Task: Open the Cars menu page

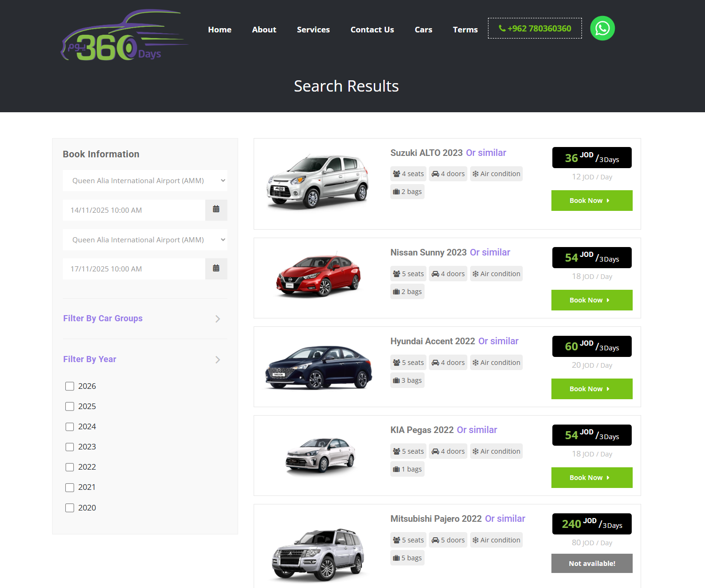Action: [x=423, y=30]
